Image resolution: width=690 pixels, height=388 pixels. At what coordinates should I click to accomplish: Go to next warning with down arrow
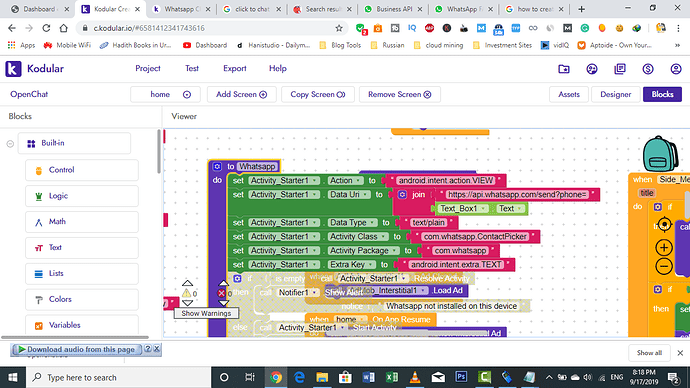187,303
